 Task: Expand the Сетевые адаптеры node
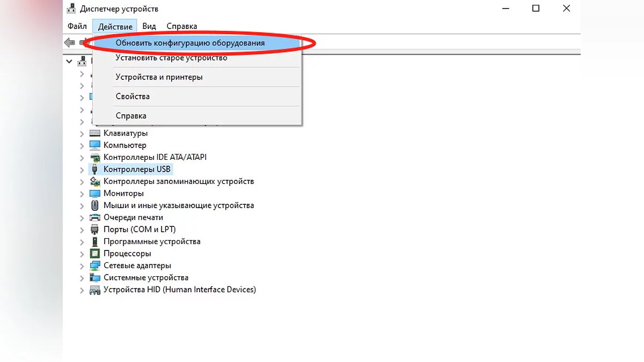pyautogui.click(x=82, y=265)
